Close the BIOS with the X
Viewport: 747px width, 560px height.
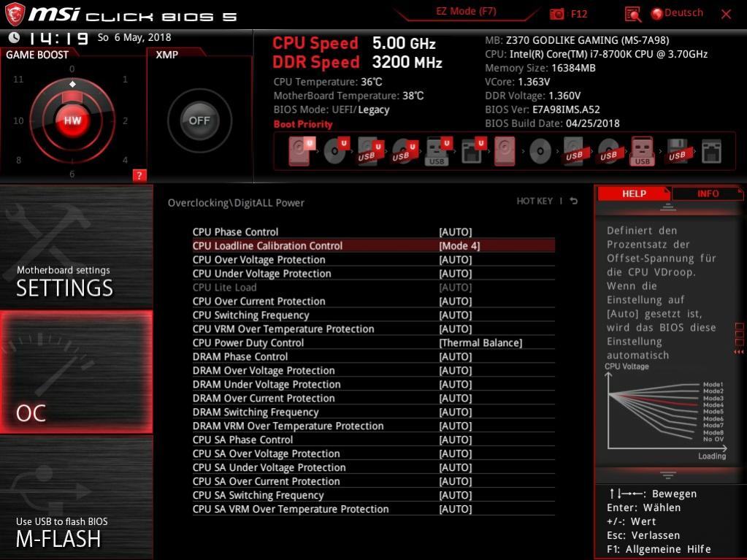coord(726,15)
